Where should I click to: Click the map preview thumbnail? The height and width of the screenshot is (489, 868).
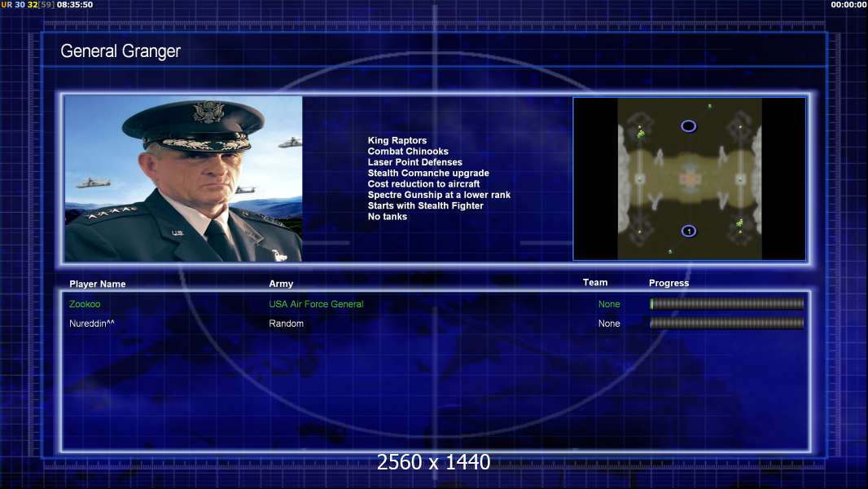pos(689,178)
